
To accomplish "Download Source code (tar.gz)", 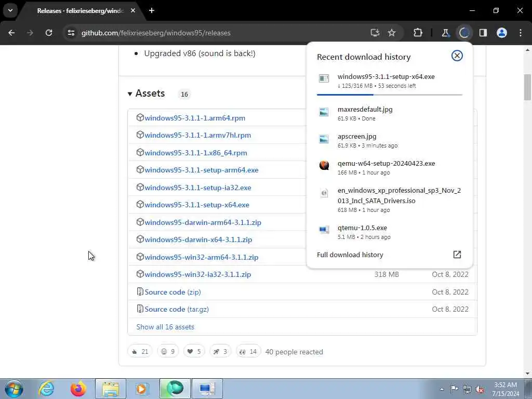I will click(177, 309).
